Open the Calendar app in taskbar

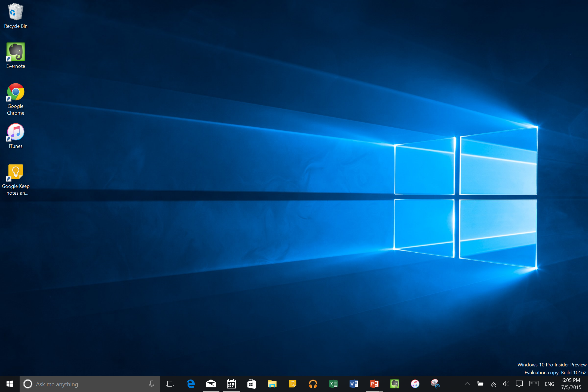tap(231, 384)
